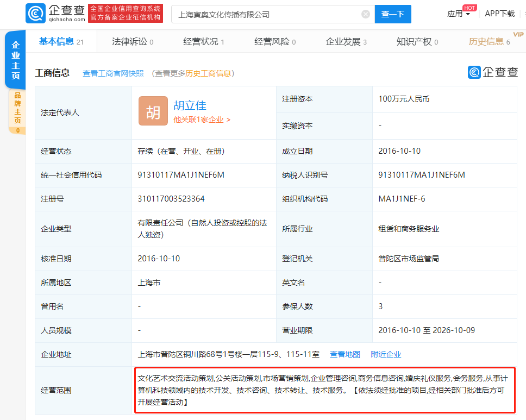The width and height of the screenshot is (526, 420).
Task: Select the 企业主页 side tab
Action: tap(15, 59)
